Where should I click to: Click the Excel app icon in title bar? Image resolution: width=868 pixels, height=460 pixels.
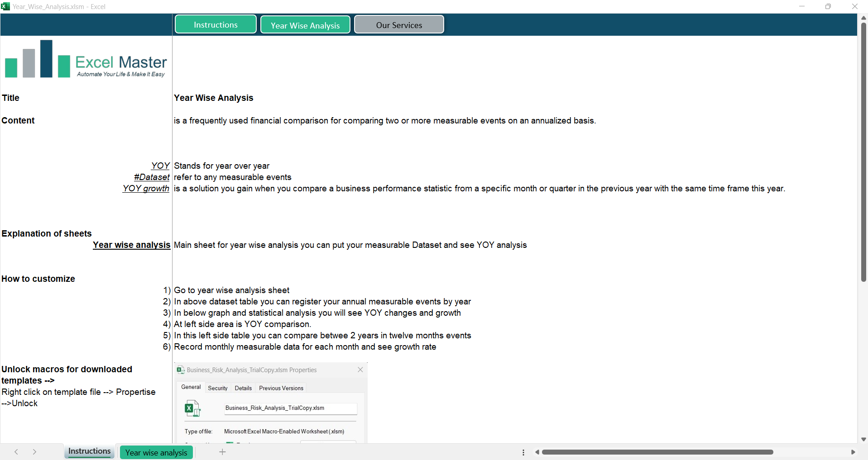[5, 6]
